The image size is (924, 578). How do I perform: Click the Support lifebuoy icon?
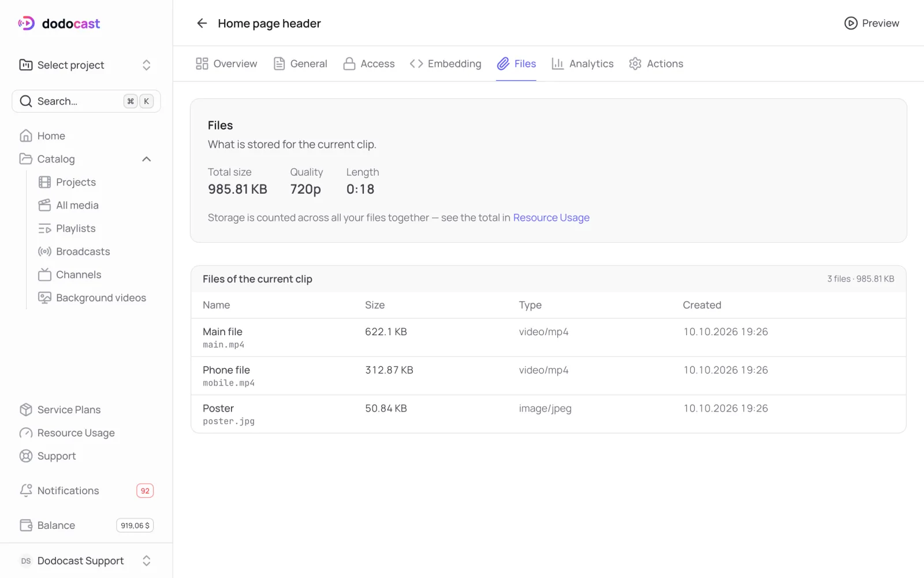[x=26, y=456]
